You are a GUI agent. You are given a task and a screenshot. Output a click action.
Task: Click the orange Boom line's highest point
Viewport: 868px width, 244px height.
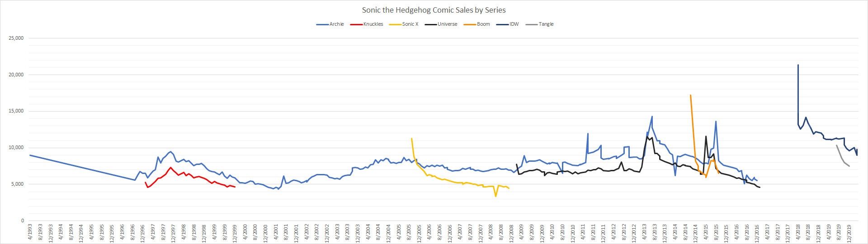pos(690,95)
